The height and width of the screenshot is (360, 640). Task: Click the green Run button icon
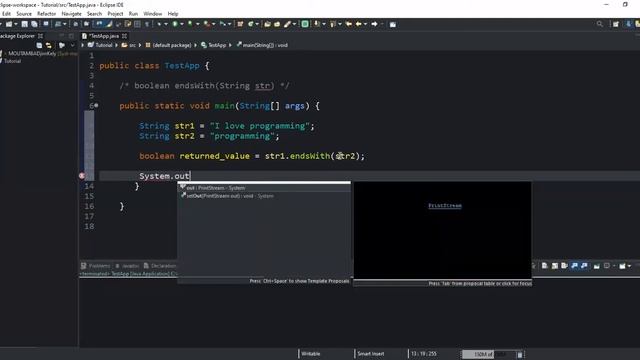coord(175,24)
